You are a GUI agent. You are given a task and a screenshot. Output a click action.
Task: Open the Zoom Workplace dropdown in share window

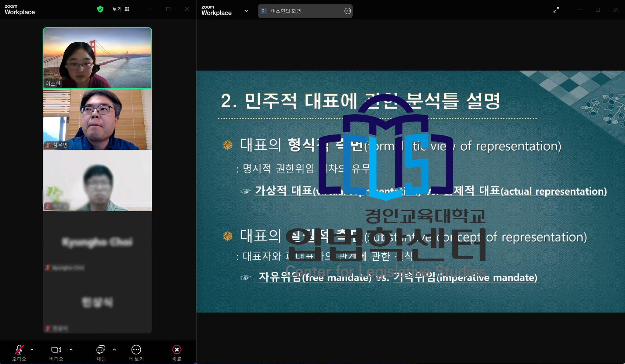pos(247,11)
